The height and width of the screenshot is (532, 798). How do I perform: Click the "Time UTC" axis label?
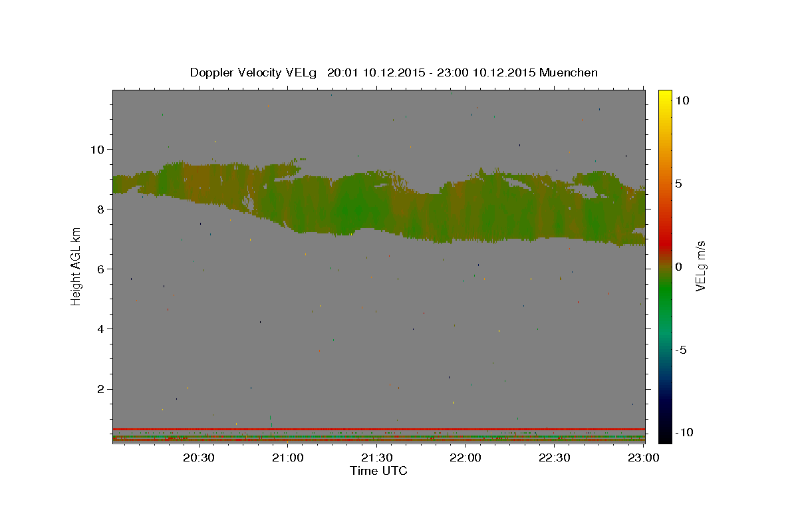tap(378, 471)
